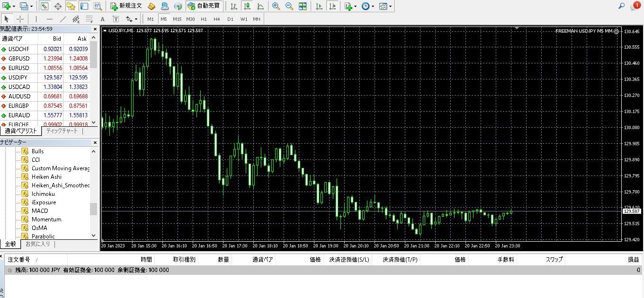Click market watch scroll up arrow
644x298 pixels.
point(93,37)
